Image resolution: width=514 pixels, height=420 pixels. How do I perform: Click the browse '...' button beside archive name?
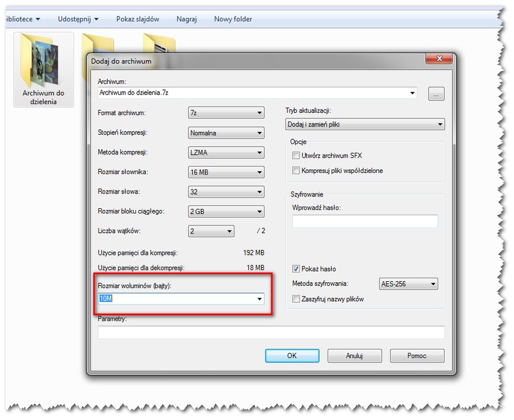click(x=436, y=94)
